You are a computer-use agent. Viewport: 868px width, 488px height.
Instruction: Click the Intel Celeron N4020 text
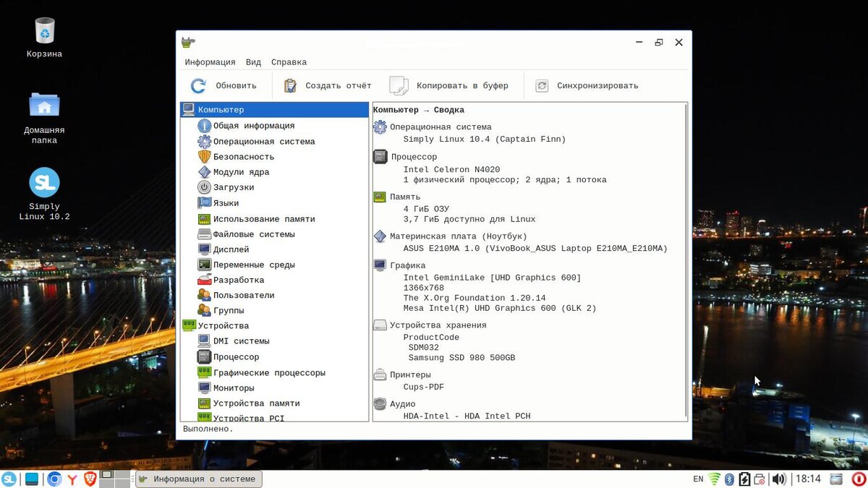[451, 170]
